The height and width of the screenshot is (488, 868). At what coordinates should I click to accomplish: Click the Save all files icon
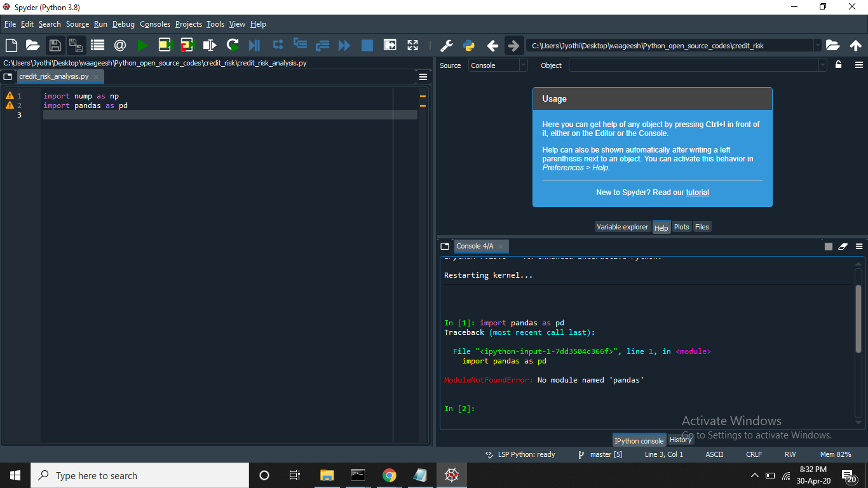click(x=76, y=45)
